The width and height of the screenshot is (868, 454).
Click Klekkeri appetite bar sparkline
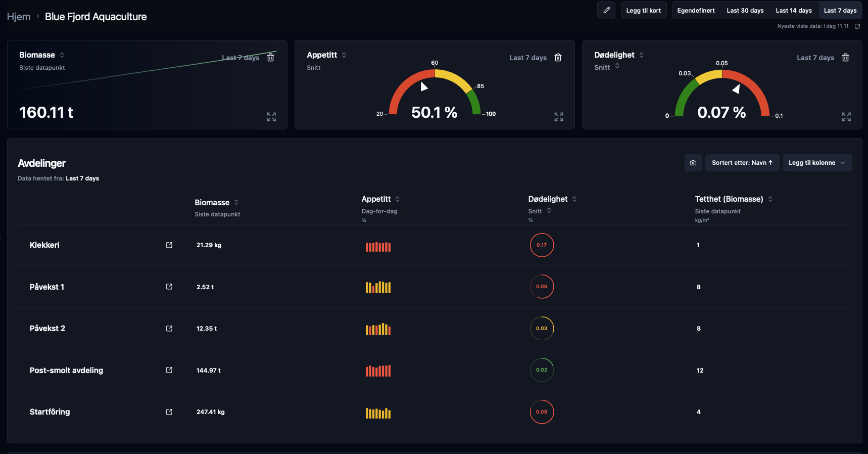(x=378, y=247)
